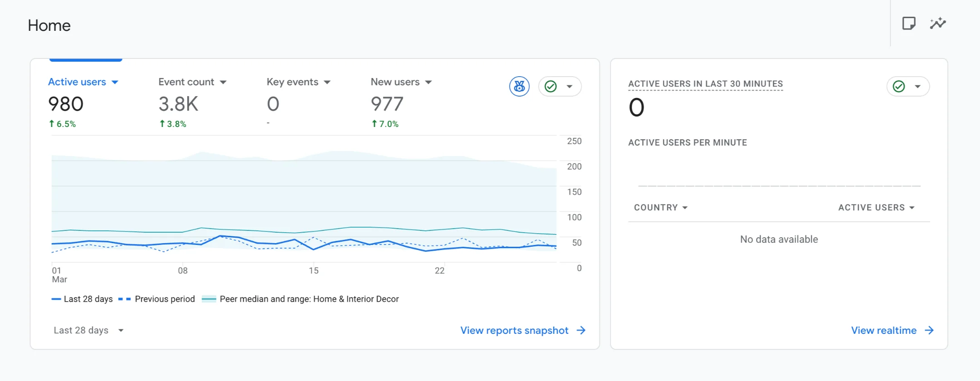Select the New users value 977
The image size is (980, 381).
(387, 104)
